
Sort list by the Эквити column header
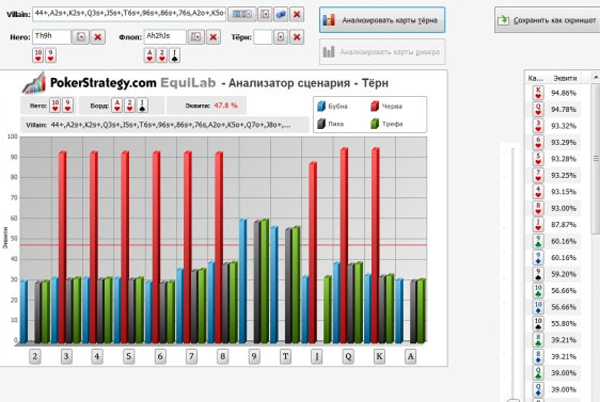pyautogui.click(x=567, y=78)
